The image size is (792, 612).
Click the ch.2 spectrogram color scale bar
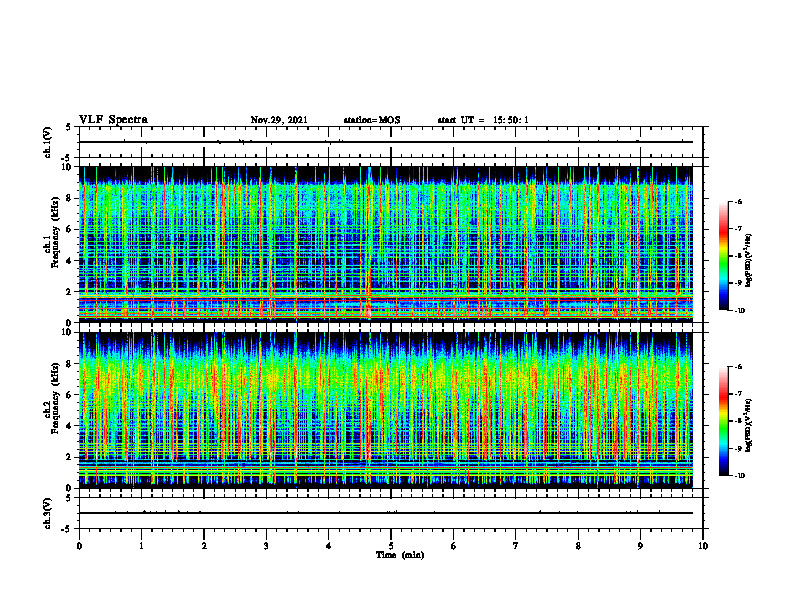[723, 421]
